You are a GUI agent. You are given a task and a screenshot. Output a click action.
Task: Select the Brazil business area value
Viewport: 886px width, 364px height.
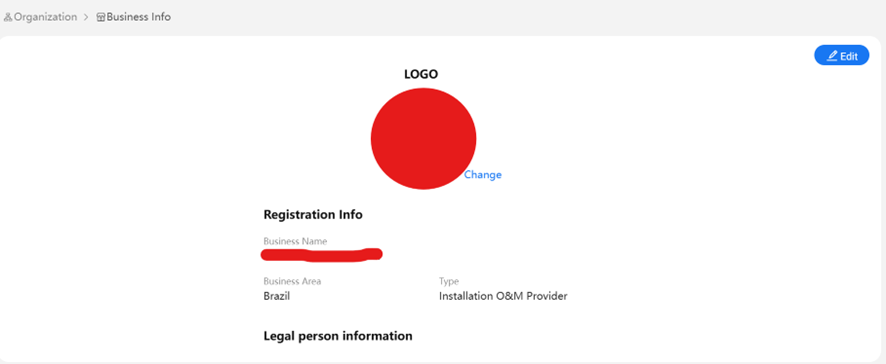tap(277, 296)
